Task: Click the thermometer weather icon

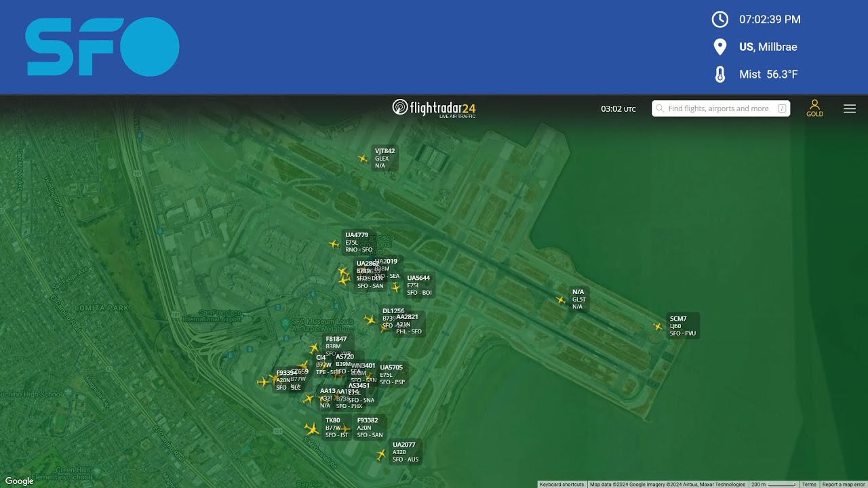Action: 719,75
